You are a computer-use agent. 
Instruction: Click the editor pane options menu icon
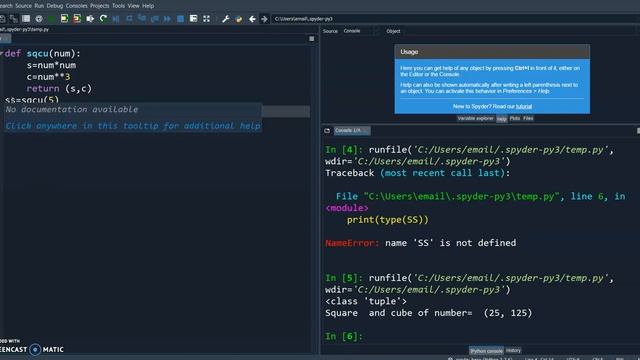click(x=311, y=39)
